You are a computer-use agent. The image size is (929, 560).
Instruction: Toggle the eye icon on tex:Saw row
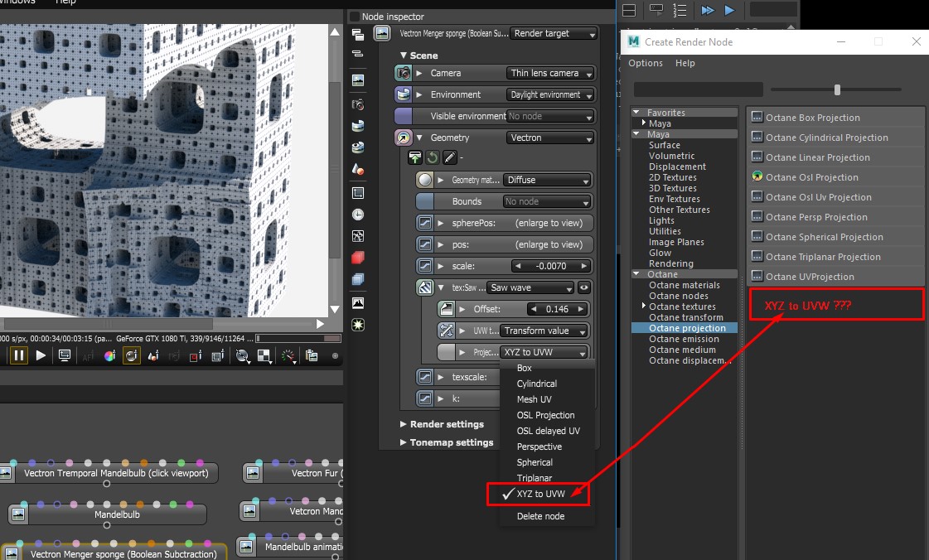pos(584,287)
